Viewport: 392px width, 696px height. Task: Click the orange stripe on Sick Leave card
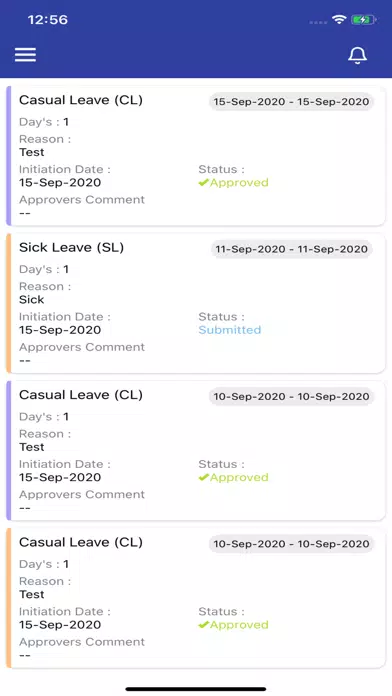[x=8, y=303]
